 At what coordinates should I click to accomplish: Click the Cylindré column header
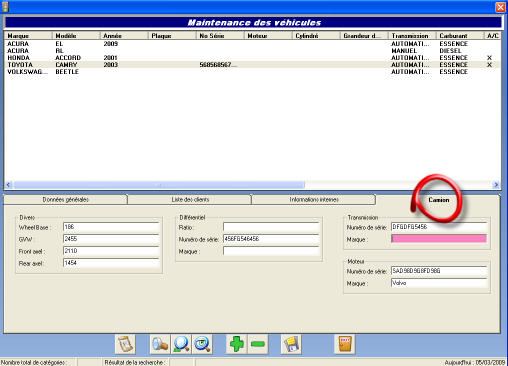coord(316,35)
